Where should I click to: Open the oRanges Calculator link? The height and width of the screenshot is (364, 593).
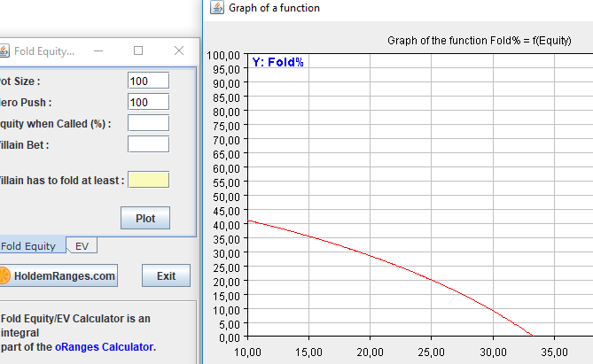point(104,346)
